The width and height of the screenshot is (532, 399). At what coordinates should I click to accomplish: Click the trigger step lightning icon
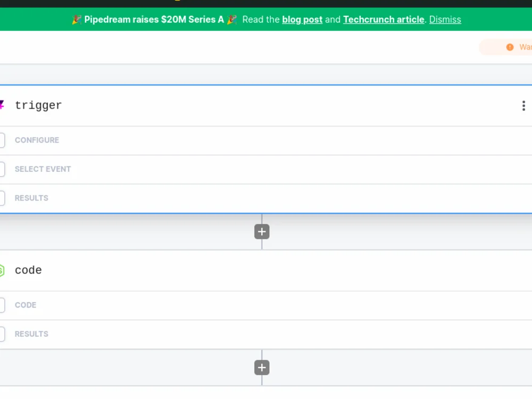[x=2, y=105]
